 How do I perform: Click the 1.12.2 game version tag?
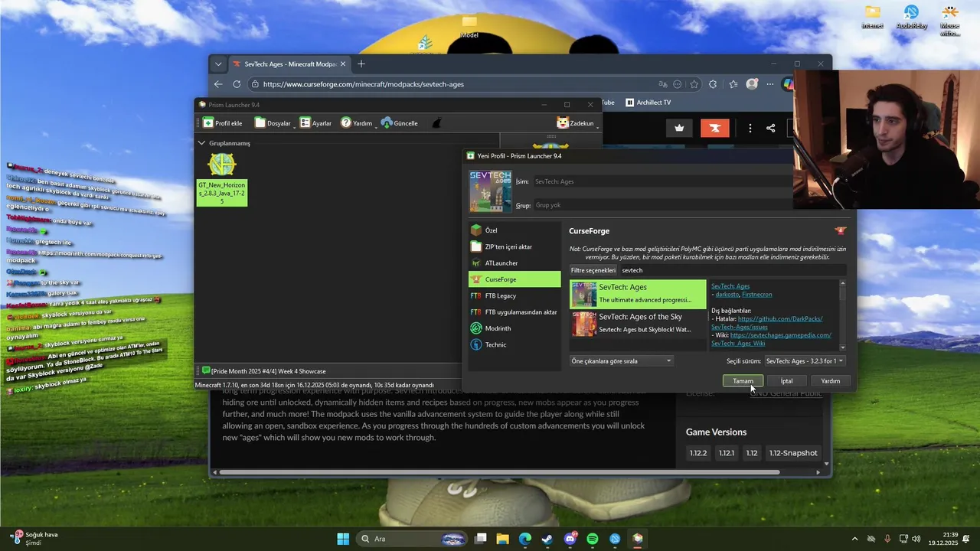click(x=698, y=453)
